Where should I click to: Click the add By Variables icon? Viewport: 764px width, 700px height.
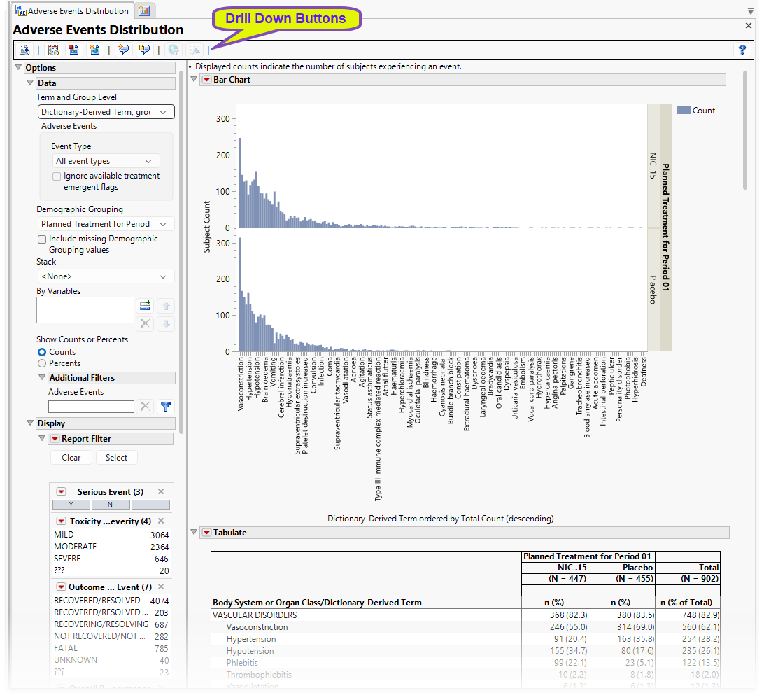pyautogui.click(x=145, y=305)
